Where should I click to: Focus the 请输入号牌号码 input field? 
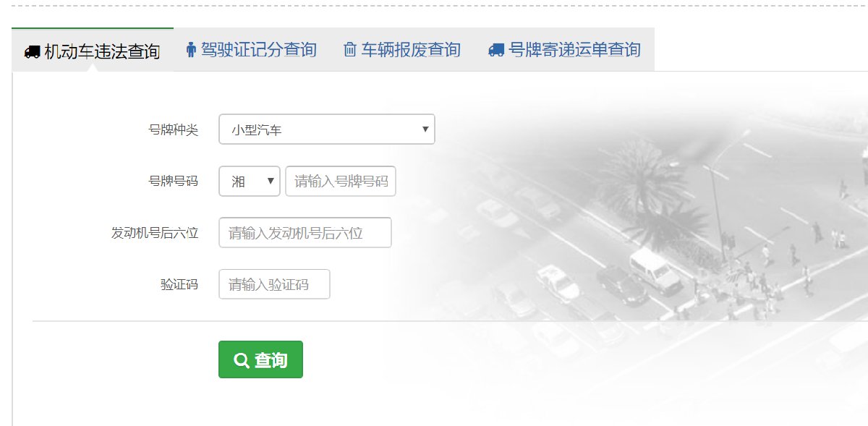[x=341, y=181]
